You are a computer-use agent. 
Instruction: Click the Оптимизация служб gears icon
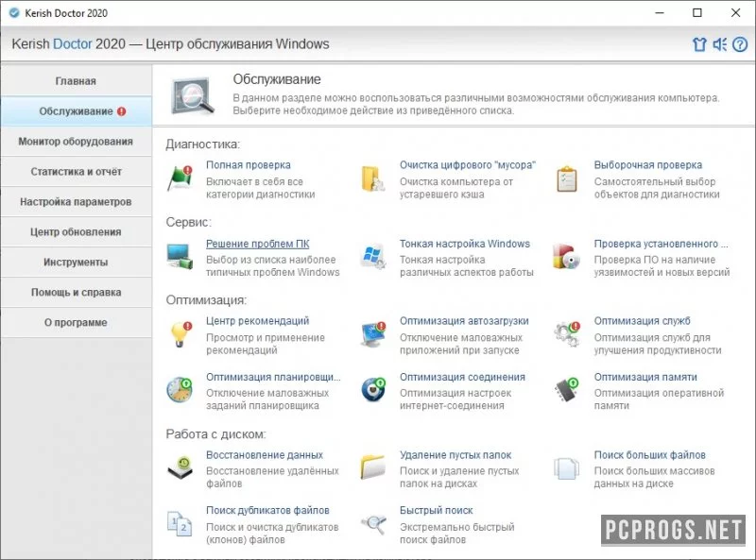(x=566, y=334)
